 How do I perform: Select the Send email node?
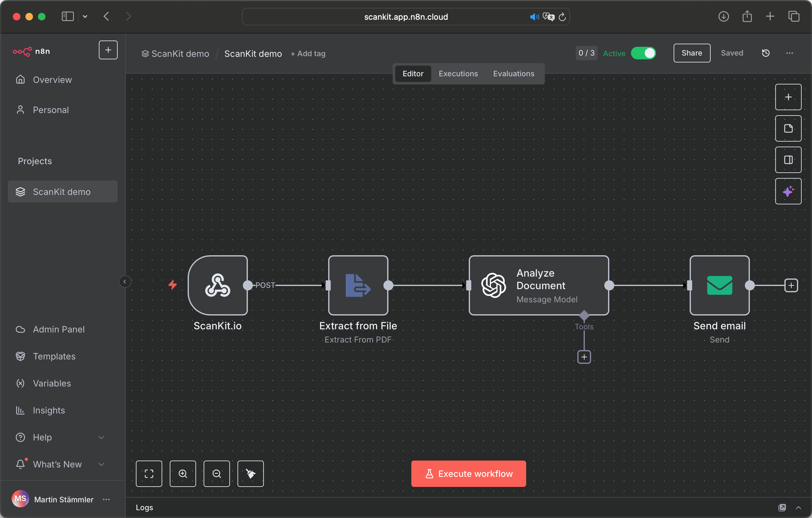pos(719,285)
